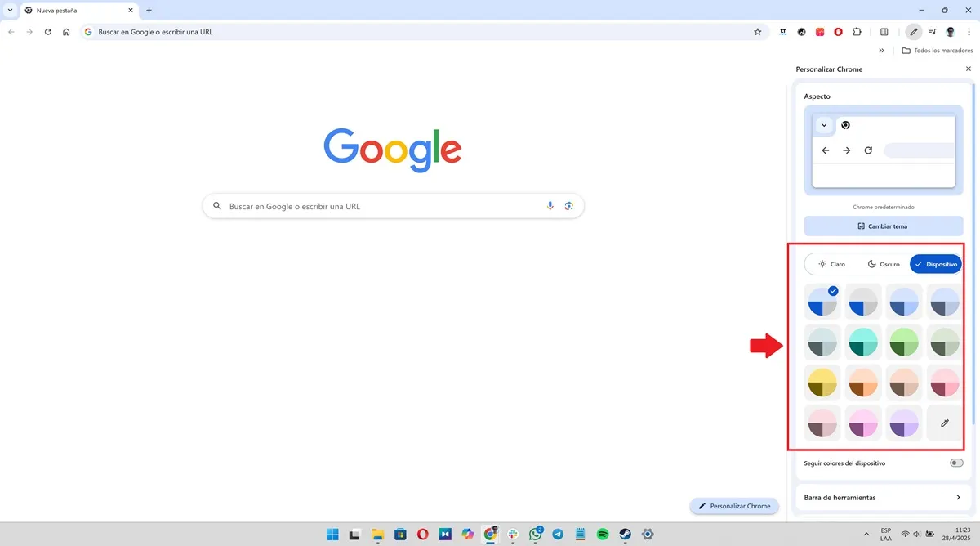Image resolution: width=980 pixels, height=546 pixels.
Task: Open the Extensions puzzle-piece icon
Action: pos(857,32)
